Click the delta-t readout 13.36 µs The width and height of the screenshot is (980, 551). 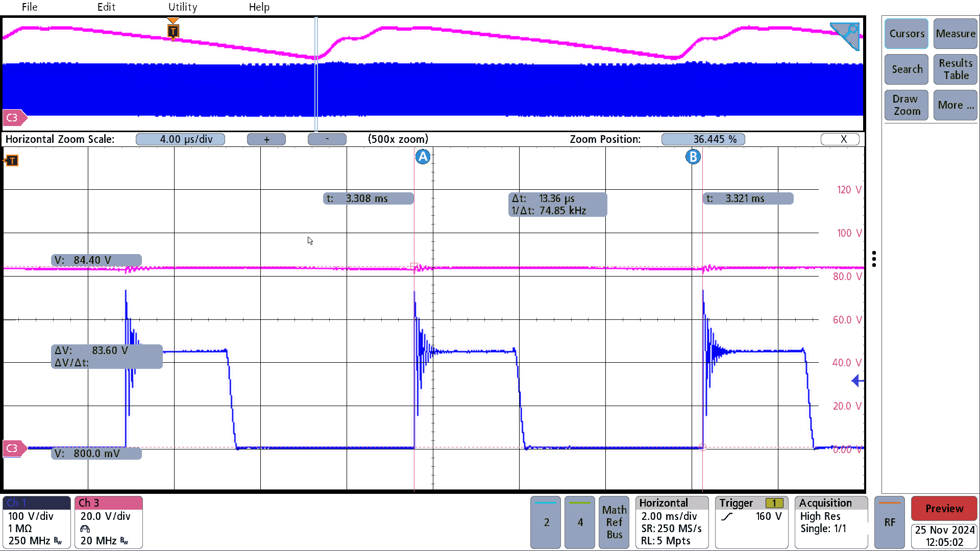(558, 205)
